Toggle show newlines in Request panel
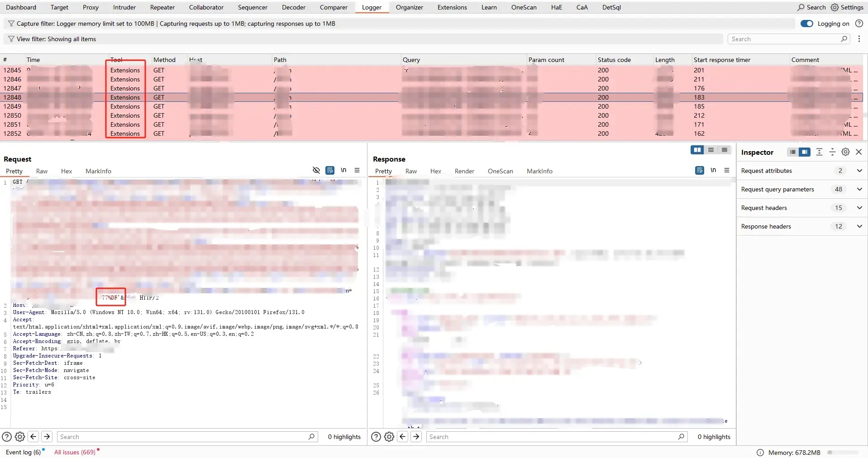The image size is (868, 458). pyautogui.click(x=343, y=170)
